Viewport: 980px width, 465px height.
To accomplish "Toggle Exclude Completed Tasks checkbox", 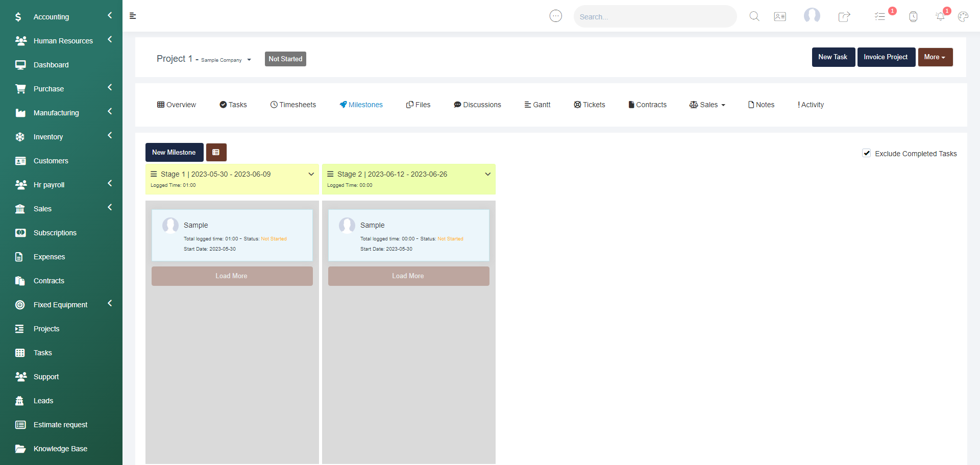I will point(866,153).
